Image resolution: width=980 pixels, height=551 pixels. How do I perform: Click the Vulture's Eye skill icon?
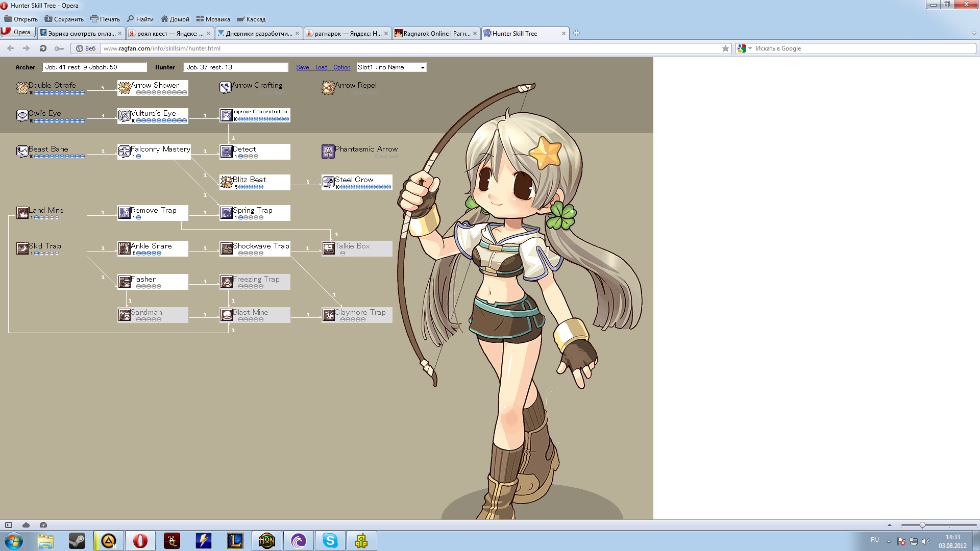click(124, 116)
